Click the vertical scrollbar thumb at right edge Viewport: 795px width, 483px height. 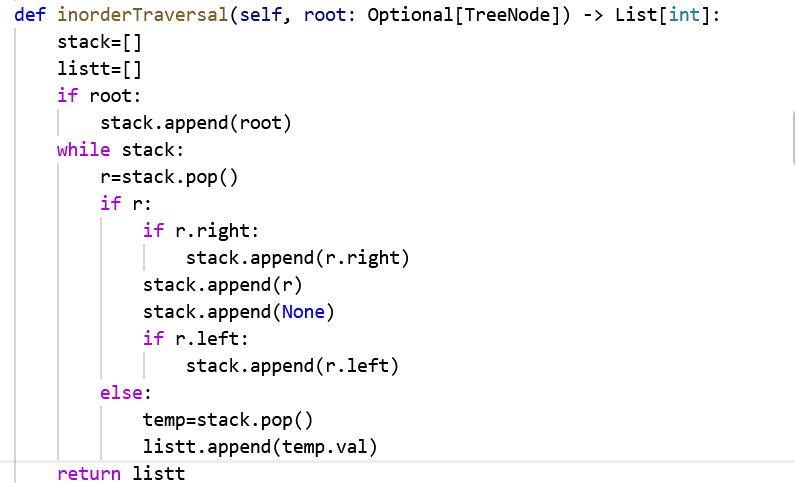pos(792,138)
